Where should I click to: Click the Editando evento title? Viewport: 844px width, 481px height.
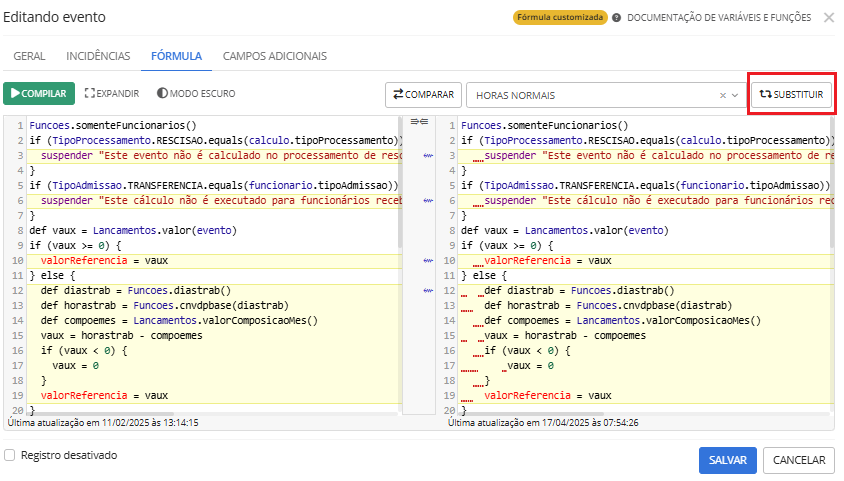(54, 17)
